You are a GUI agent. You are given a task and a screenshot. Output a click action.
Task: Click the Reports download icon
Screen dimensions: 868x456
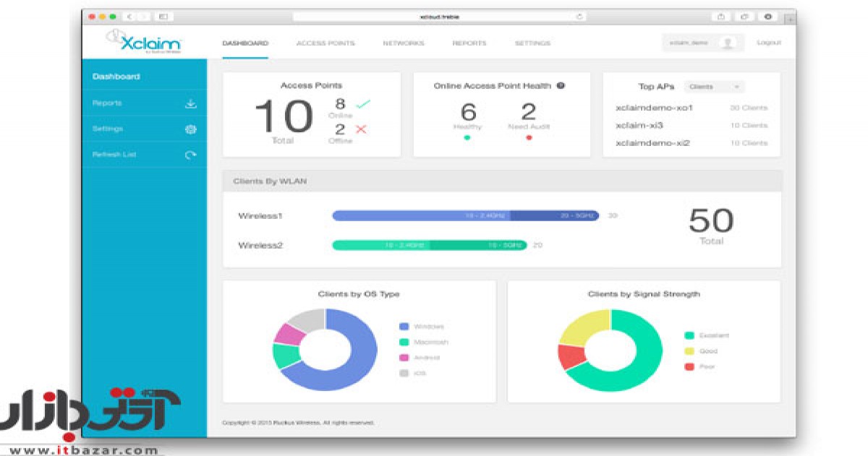(191, 103)
